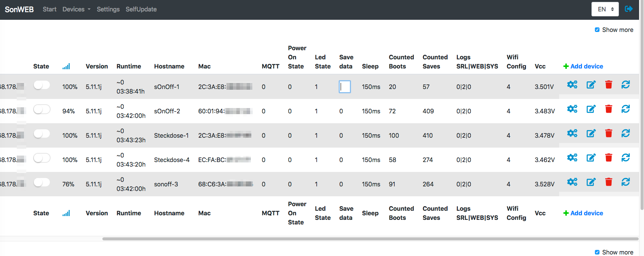Click the signal strength icon in bottom header
The image size is (644, 256).
point(66,213)
